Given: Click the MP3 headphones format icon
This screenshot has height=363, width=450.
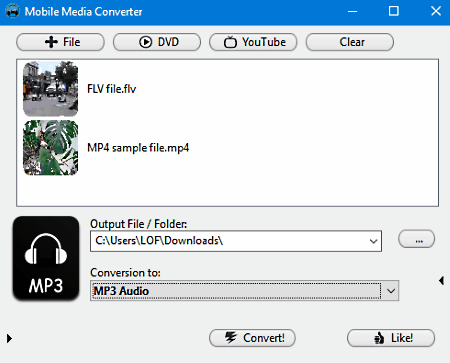Looking at the screenshot, I should coord(46,258).
